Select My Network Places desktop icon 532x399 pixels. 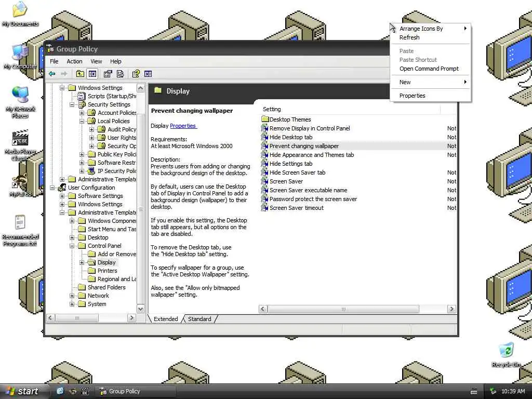pos(20,102)
